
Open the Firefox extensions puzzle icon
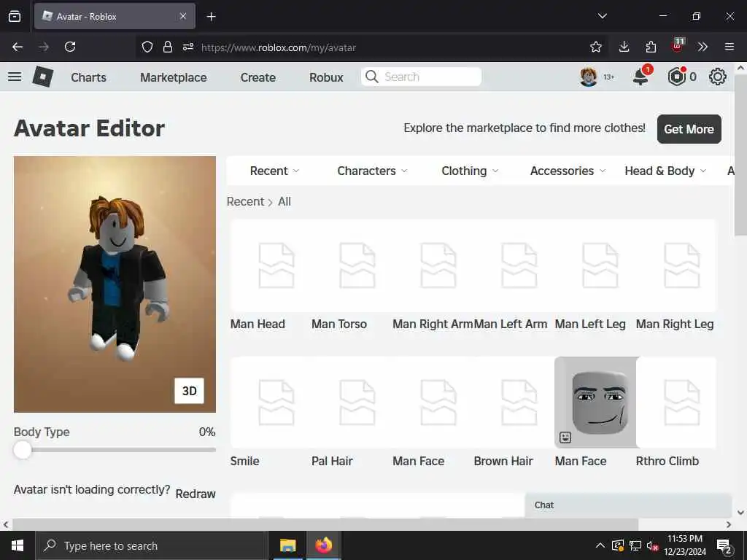(651, 47)
